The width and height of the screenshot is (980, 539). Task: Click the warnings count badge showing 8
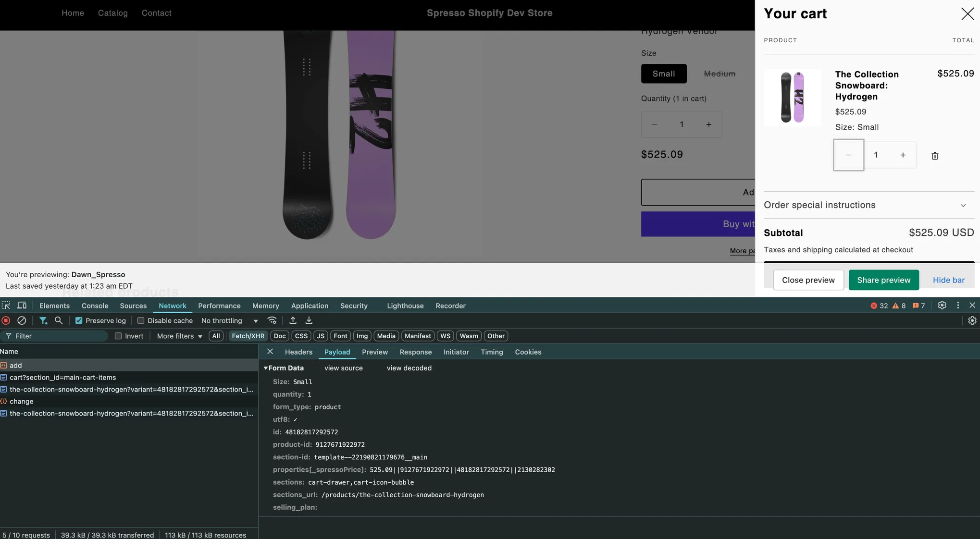pos(899,306)
